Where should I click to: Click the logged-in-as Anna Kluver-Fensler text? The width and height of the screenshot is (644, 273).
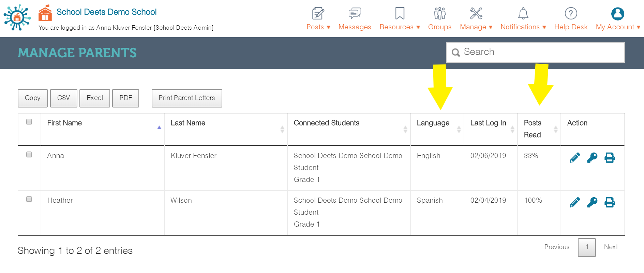[x=126, y=28]
